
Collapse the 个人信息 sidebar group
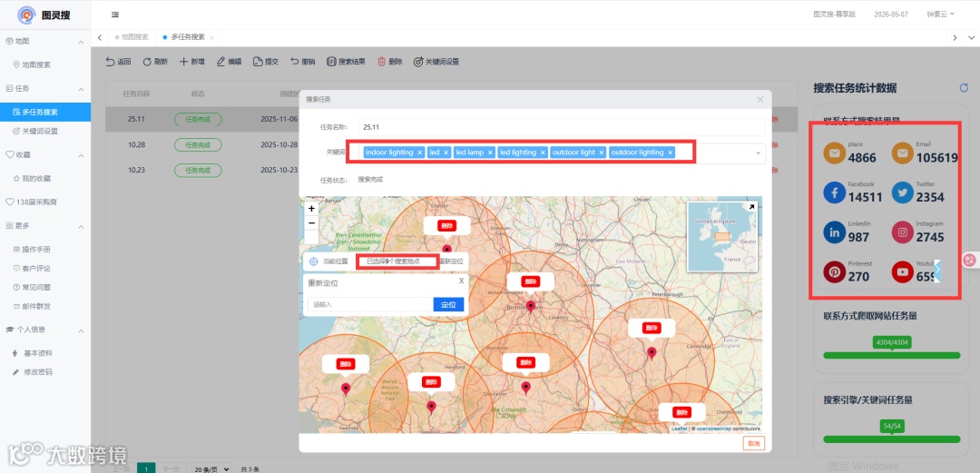pyautogui.click(x=81, y=330)
